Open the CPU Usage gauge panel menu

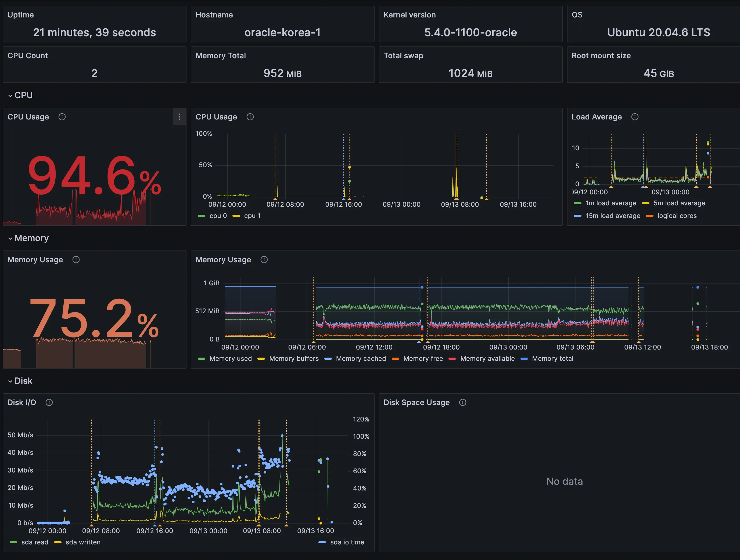(x=179, y=117)
